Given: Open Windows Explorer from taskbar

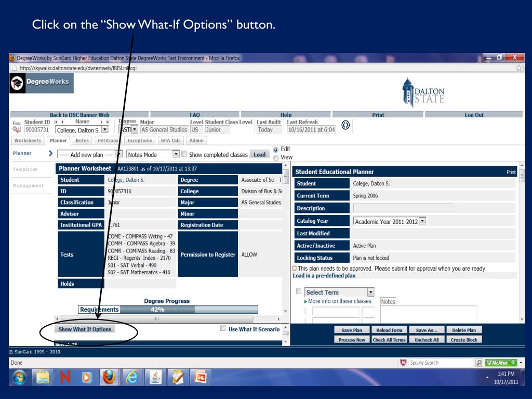Looking at the screenshot, I should tap(43, 377).
